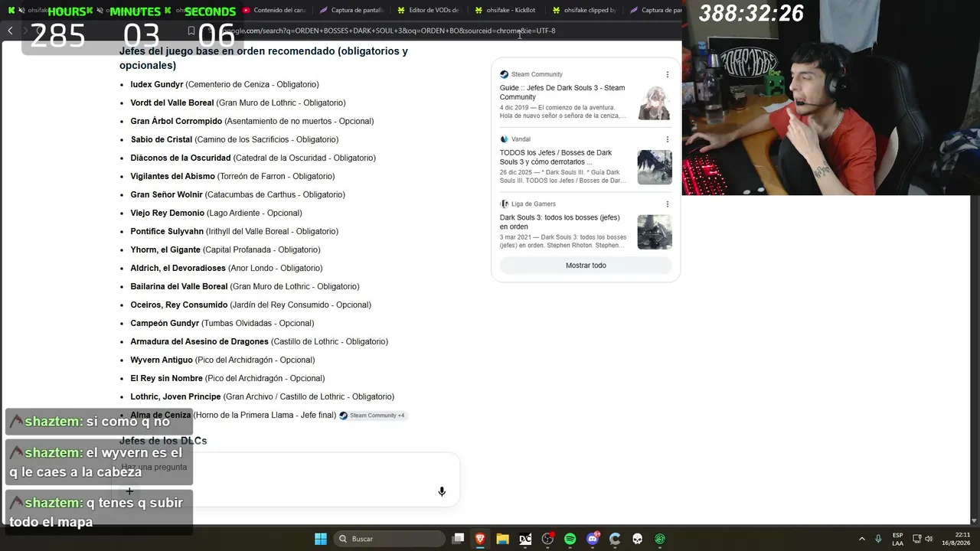Open options for the Steam Community result
The width and height of the screenshot is (980, 551).
click(x=667, y=74)
